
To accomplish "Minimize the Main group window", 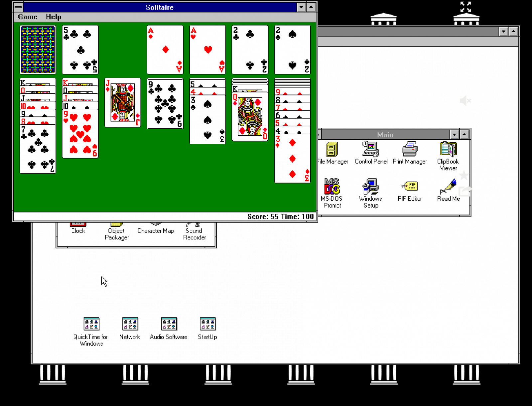I will pos(454,135).
